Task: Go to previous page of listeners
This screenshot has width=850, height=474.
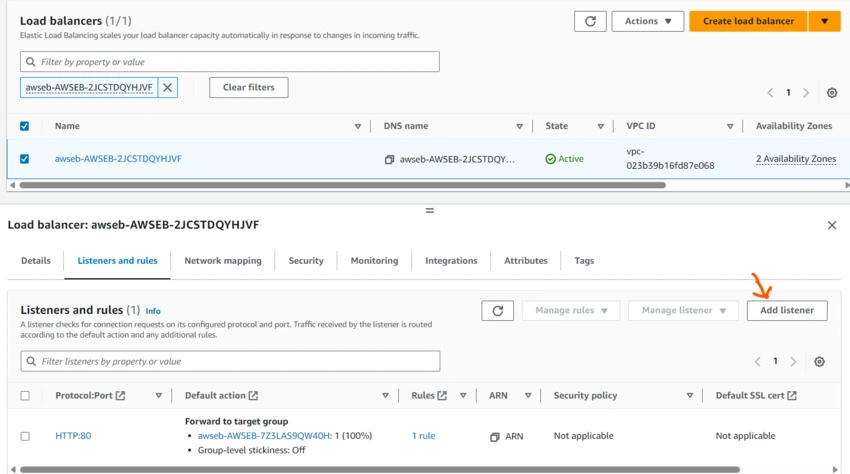Action: coord(757,361)
